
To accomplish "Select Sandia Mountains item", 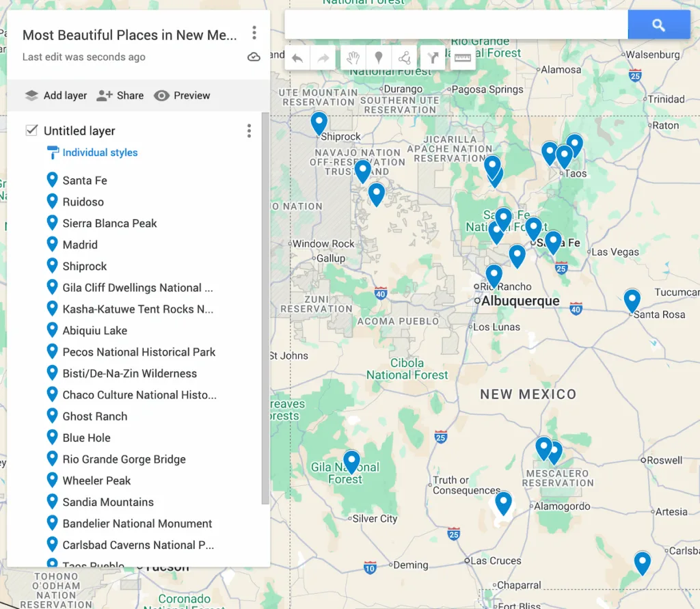I will point(108,502).
